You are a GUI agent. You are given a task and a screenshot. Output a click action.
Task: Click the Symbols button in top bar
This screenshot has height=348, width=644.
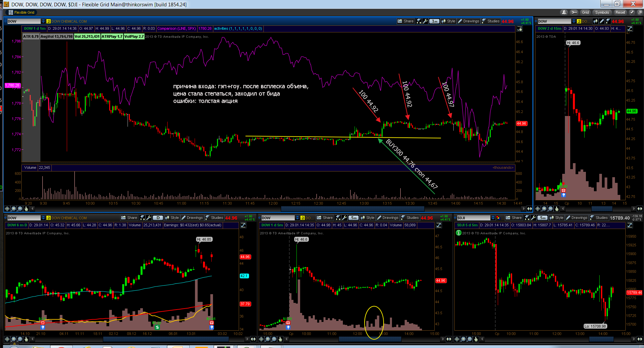tap(602, 12)
